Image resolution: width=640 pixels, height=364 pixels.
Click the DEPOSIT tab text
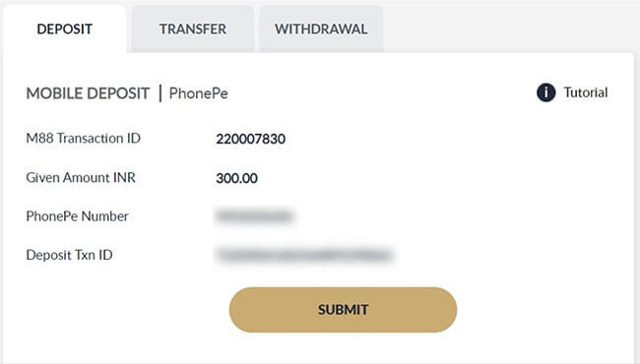coord(64,29)
